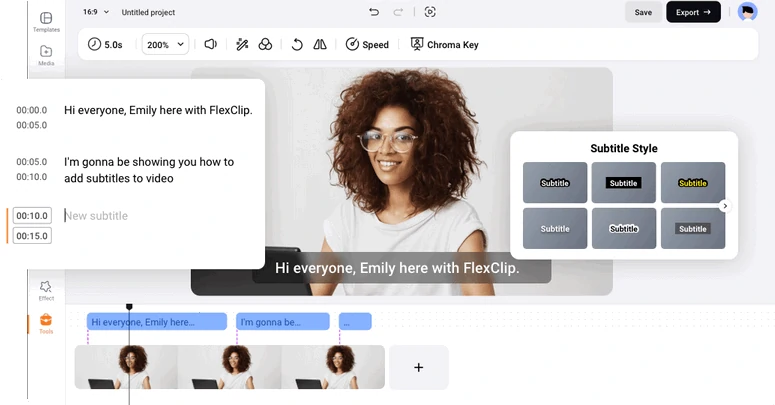Select the gray box Subtitle style
Screen dimensions: 775x405
693,228
